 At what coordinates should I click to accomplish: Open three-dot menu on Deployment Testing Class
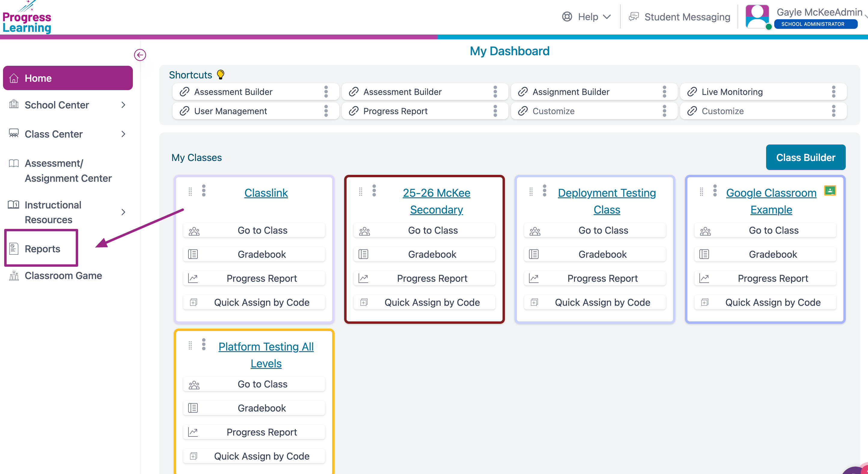(x=545, y=190)
